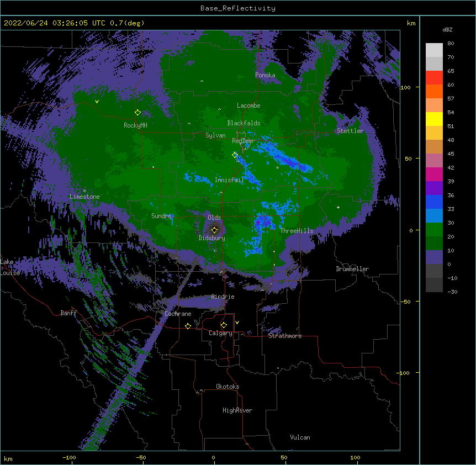
Task: Click the Okotoks city label
Action: 228,387
